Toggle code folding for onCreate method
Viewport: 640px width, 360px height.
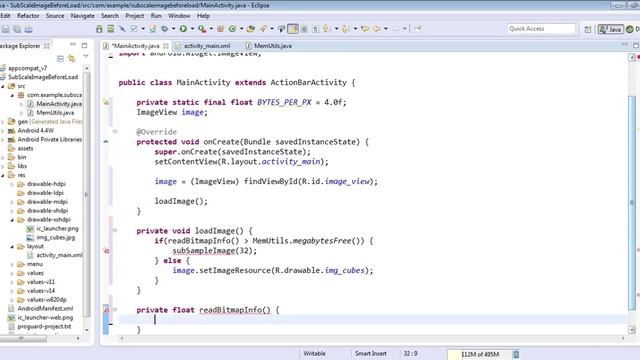(115, 131)
